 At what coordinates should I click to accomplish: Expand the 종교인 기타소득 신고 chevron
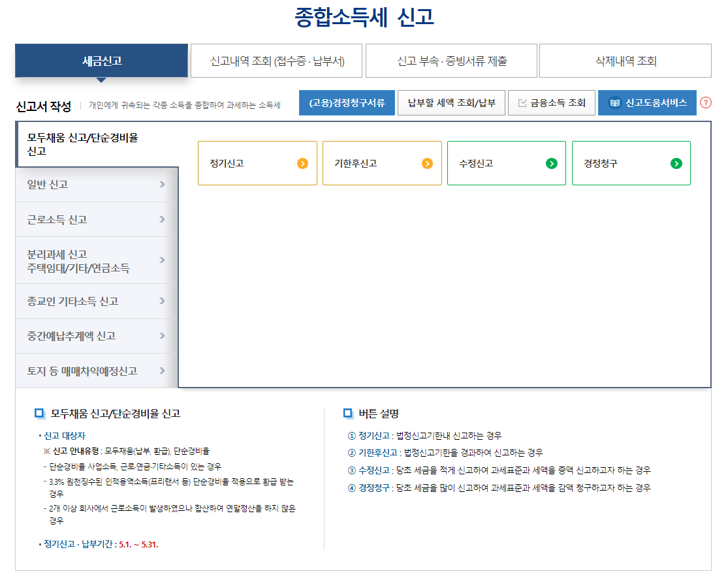[x=162, y=301]
